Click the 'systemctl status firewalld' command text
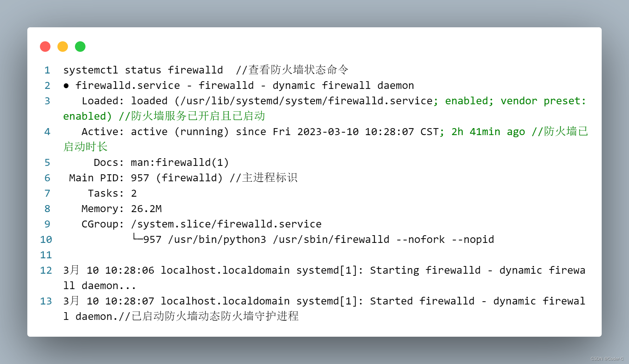The width and height of the screenshot is (629, 364). tap(143, 70)
